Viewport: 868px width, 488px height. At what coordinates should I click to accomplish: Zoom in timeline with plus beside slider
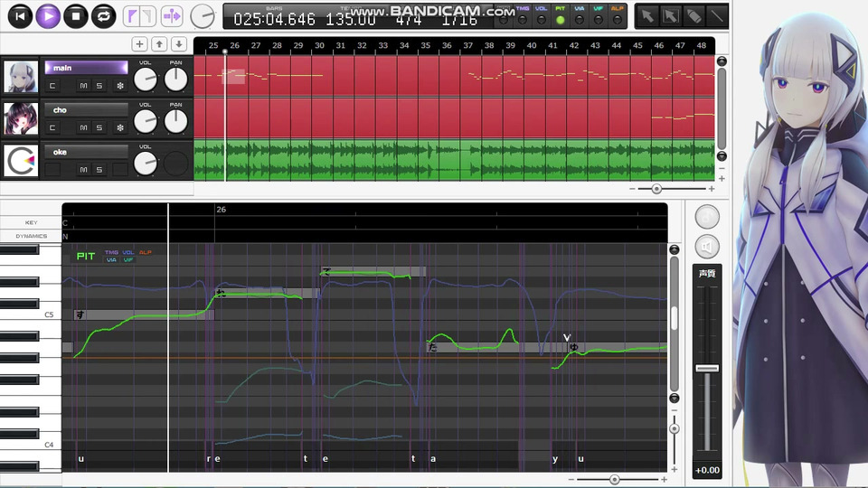pyautogui.click(x=712, y=189)
